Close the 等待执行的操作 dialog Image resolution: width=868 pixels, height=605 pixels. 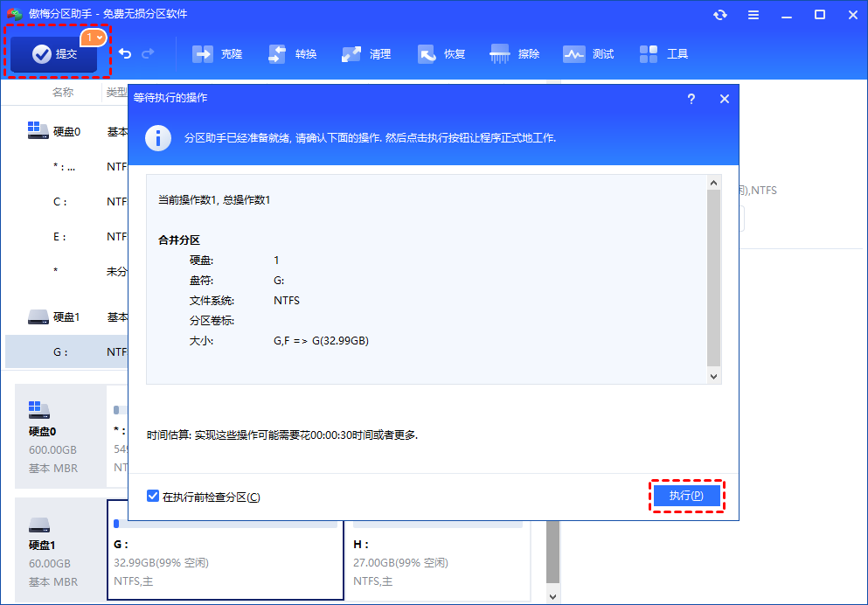(724, 99)
